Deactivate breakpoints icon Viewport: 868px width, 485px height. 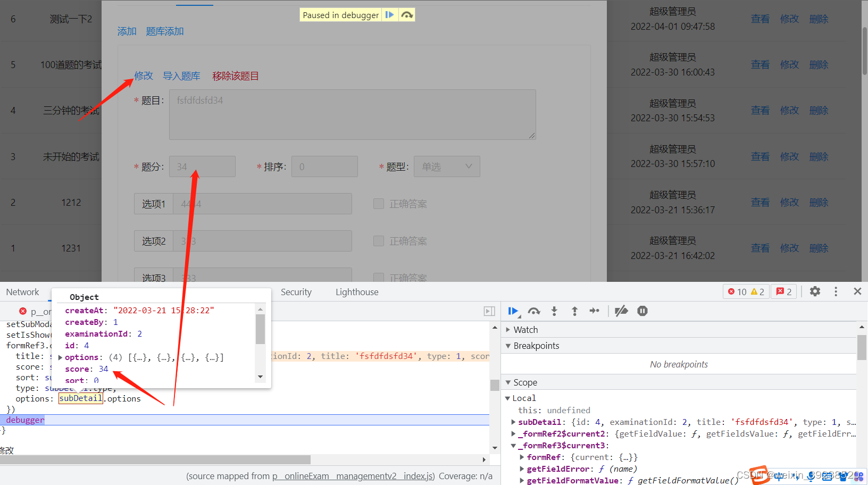621,311
